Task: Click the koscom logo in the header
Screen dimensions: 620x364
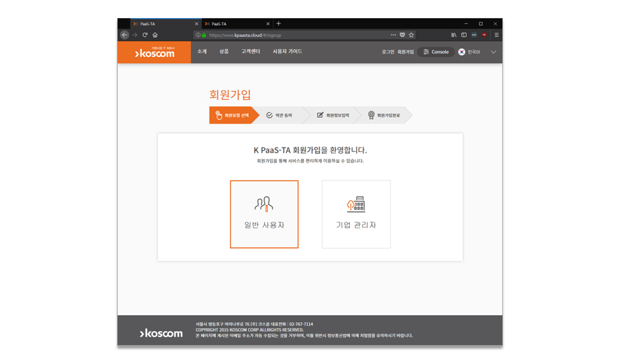Action: 154,52
